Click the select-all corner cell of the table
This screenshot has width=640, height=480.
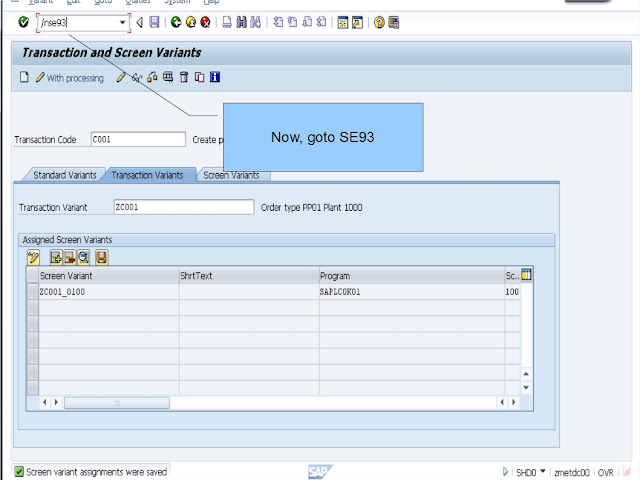[x=33, y=276]
